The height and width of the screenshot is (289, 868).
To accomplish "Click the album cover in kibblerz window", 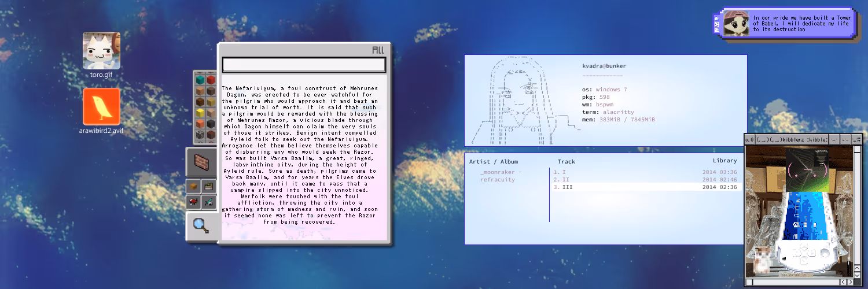I will coord(807,170).
